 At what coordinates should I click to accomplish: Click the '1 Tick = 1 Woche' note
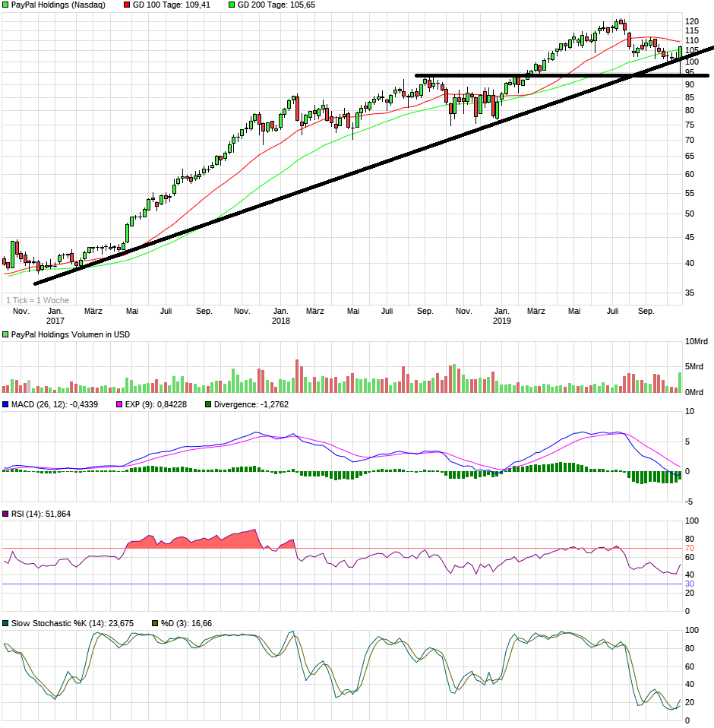point(37,300)
